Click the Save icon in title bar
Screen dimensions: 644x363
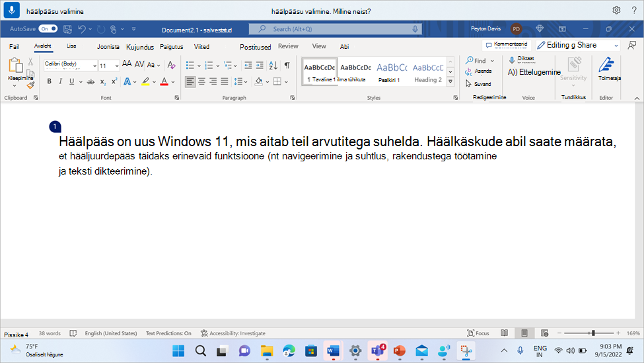[68, 29]
